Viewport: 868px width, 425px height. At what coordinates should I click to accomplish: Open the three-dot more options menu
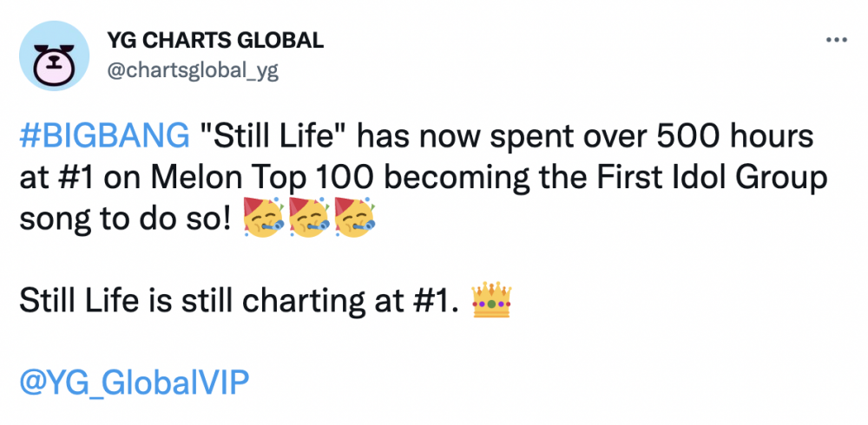tap(835, 41)
